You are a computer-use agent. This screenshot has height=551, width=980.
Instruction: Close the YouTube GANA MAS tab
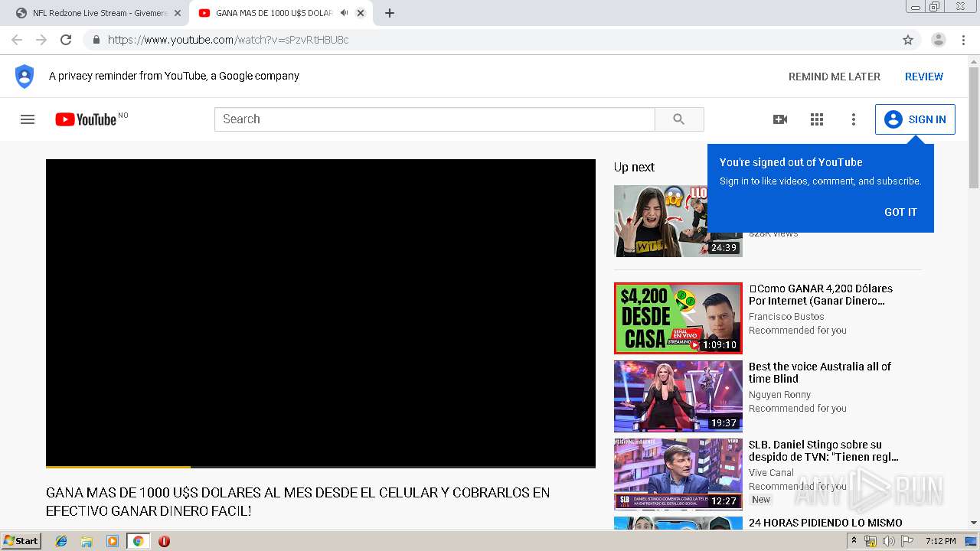(361, 13)
